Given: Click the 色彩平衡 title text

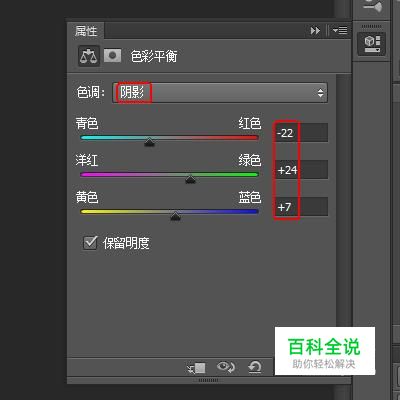Looking at the screenshot, I should [x=154, y=56].
